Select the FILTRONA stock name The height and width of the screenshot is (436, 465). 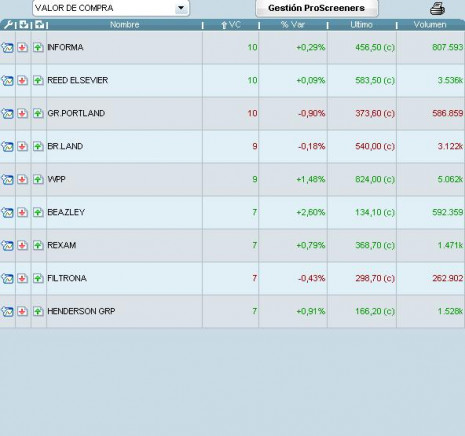pyautogui.click(x=67, y=278)
